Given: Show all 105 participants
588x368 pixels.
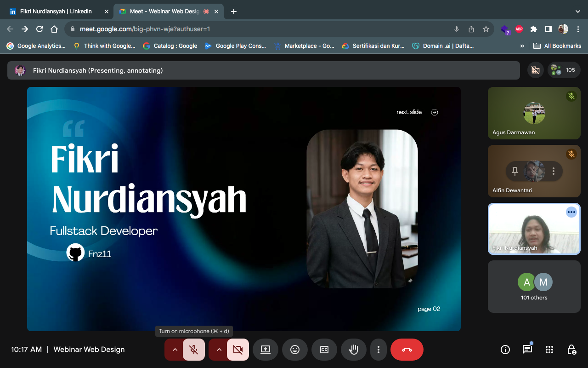Looking at the screenshot, I should point(564,70).
